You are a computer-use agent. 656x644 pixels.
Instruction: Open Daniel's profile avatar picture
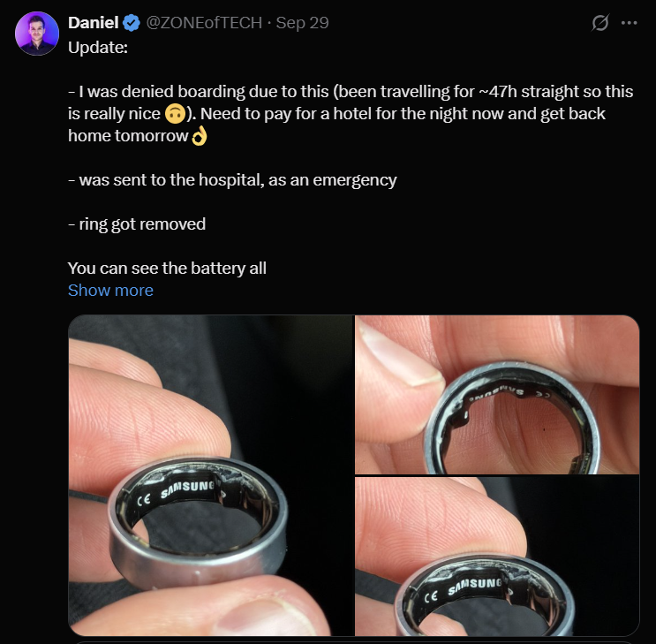coord(37,34)
